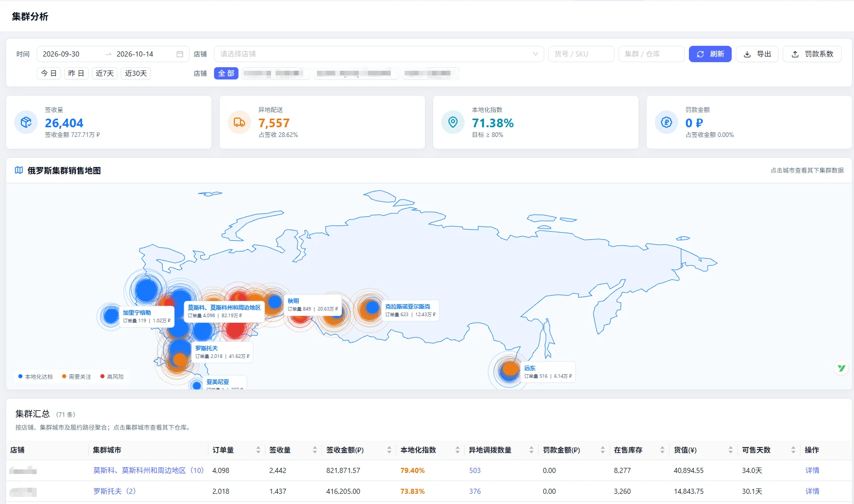
Task: Click the 集群 / 仓库 input field
Action: click(x=652, y=54)
